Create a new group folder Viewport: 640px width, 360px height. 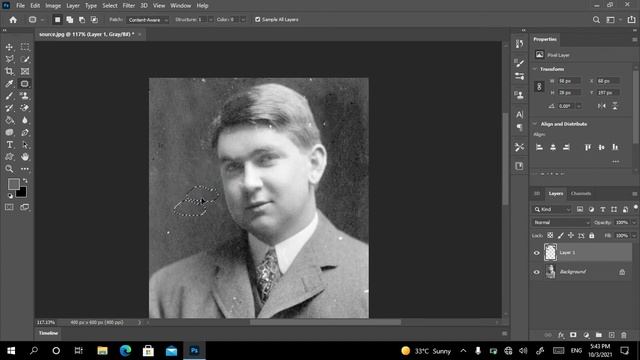pos(599,335)
